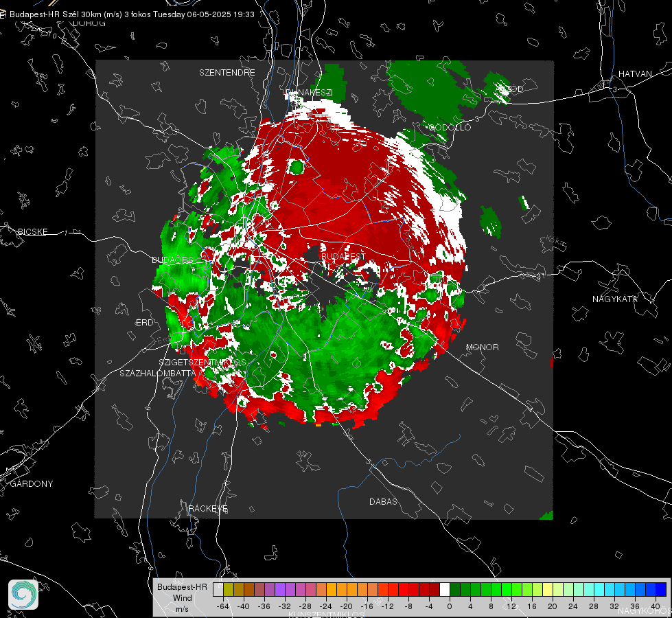Click the ÉRD city label

pos(144,323)
